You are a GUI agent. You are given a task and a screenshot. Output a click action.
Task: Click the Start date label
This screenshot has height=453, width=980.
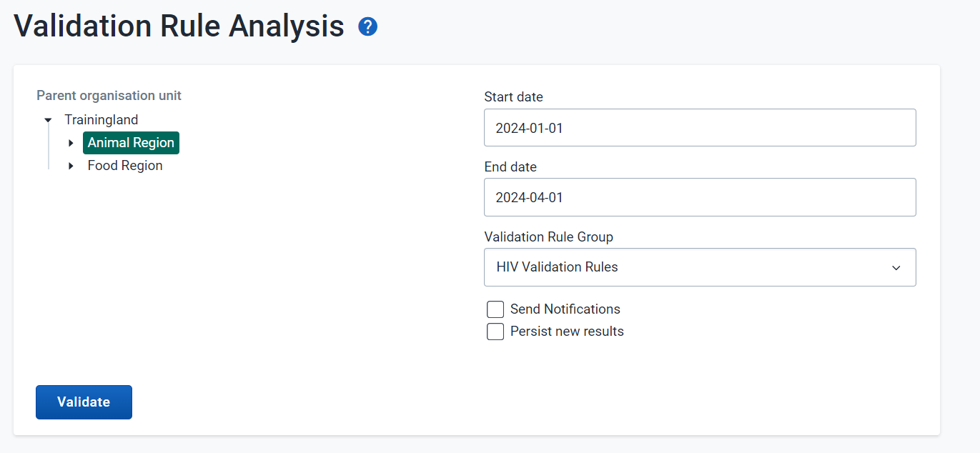513,96
